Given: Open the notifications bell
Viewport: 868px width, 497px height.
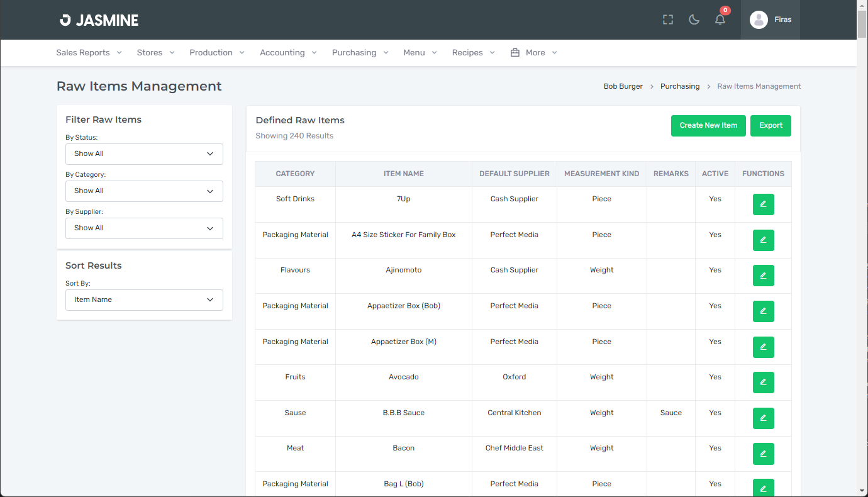Looking at the screenshot, I should tap(720, 20).
